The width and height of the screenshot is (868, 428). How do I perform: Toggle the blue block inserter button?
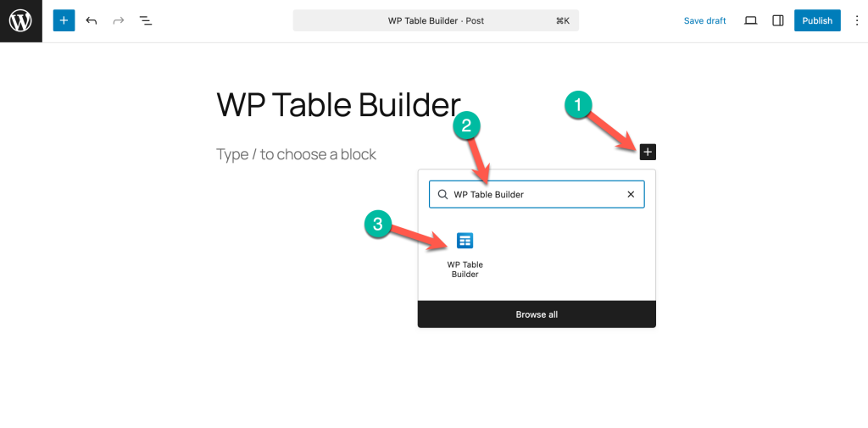point(64,20)
